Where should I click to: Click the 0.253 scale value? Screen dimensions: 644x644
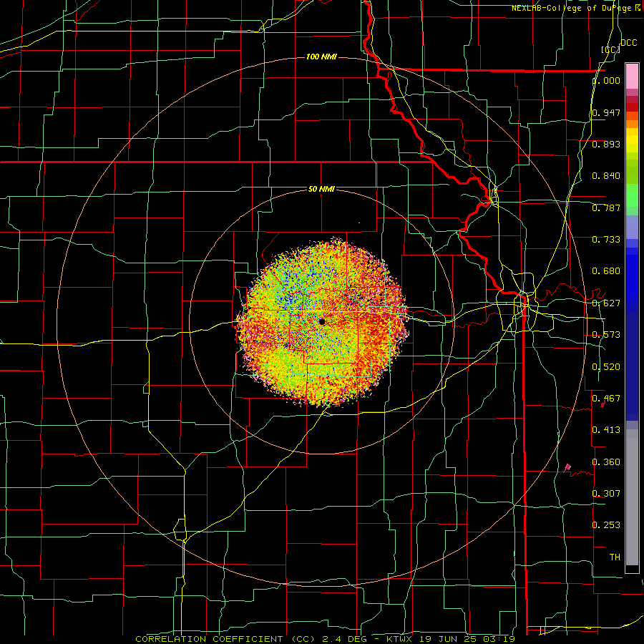click(606, 525)
